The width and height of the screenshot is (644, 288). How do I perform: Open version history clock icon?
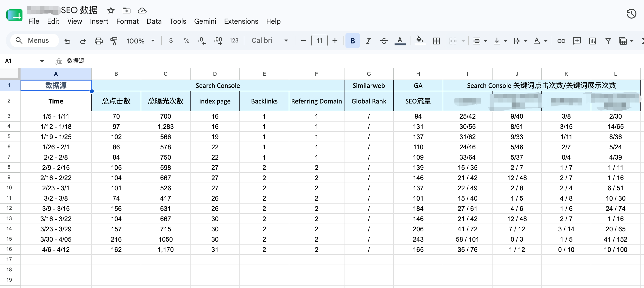click(631, 13)
